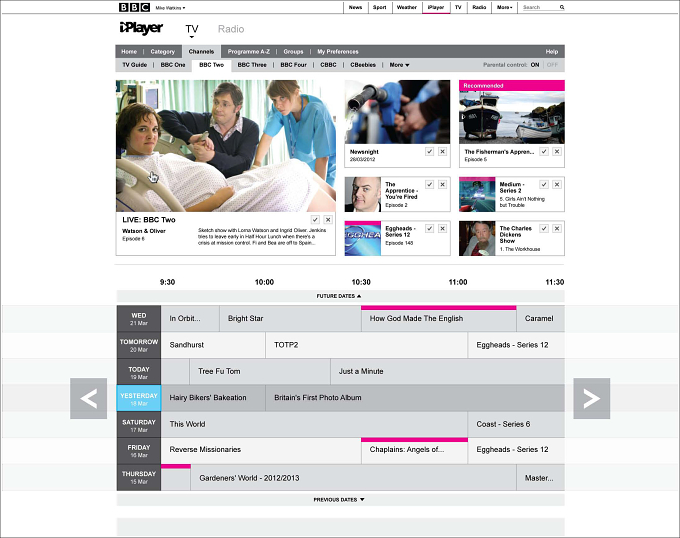Click the Help link

tap(552, 52)
